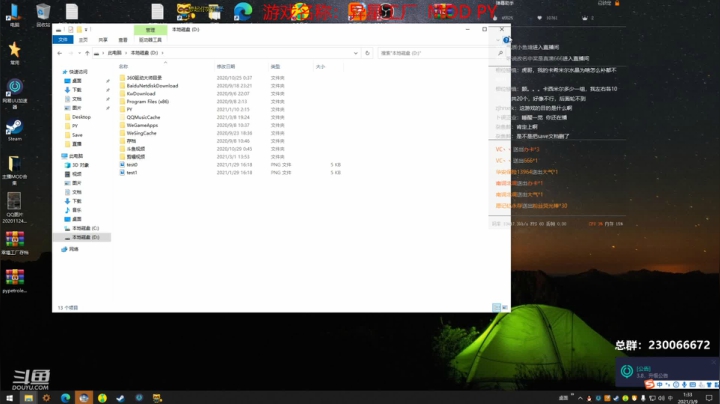The width and height of the screenshot is (720, 404).
Task: Open the 共享 ribbon tab
Action: 103,40
